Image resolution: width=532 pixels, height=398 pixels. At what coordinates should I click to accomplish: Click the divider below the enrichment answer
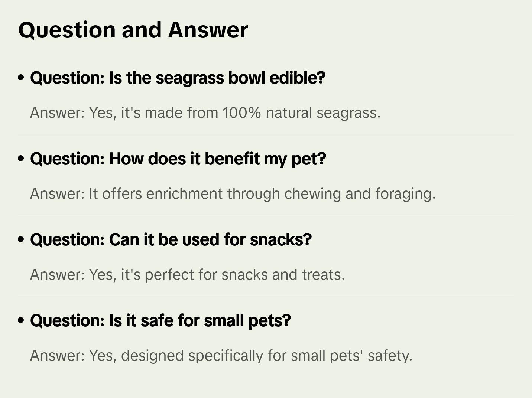point(266,215)
